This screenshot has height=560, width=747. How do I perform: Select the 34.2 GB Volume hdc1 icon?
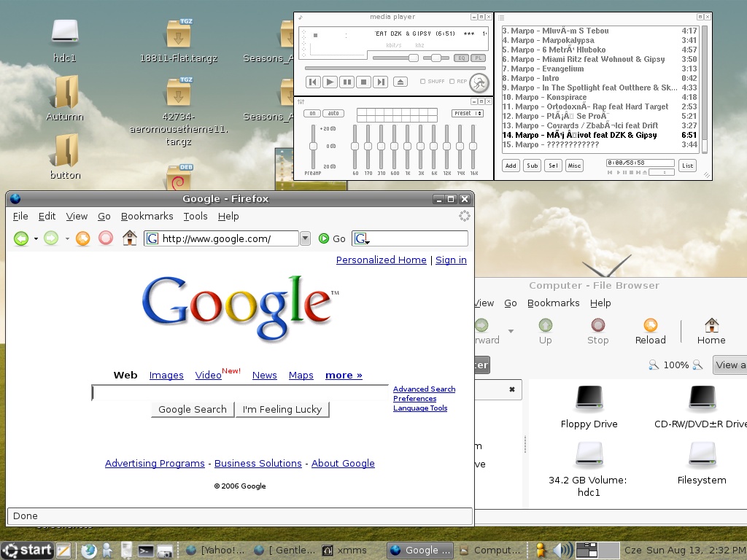coord(589,454)
